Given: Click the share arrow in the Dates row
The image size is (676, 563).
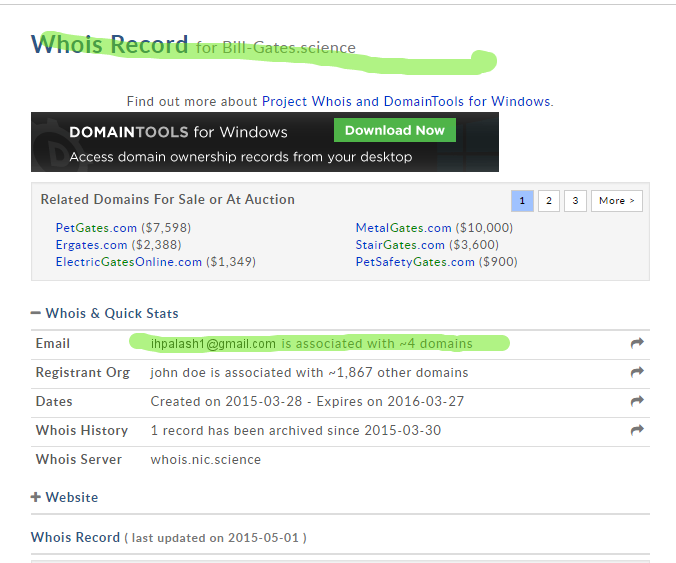Looking at the screenshot, I should point(637,401).
